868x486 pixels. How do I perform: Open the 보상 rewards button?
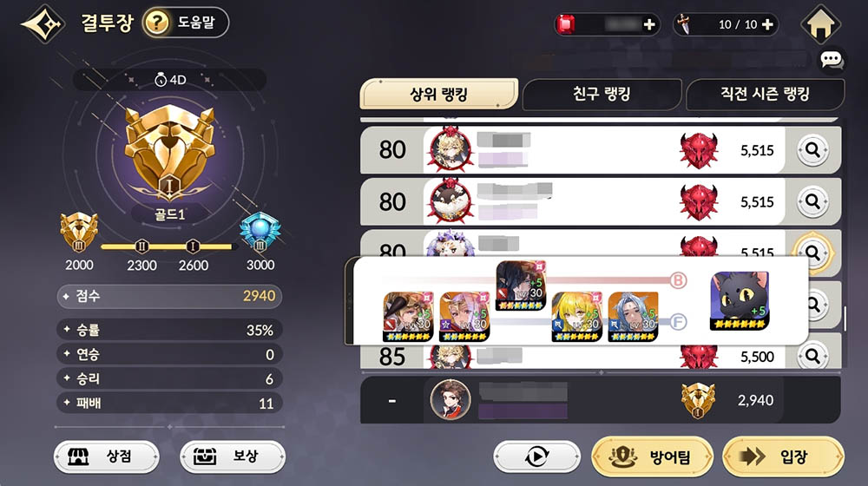(233, 456)
